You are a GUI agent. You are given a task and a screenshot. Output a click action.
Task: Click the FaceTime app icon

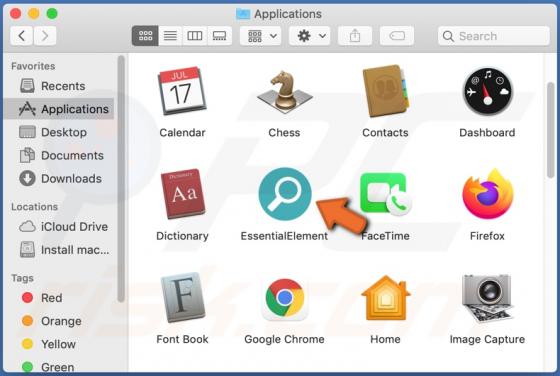[x=385, y=194]
